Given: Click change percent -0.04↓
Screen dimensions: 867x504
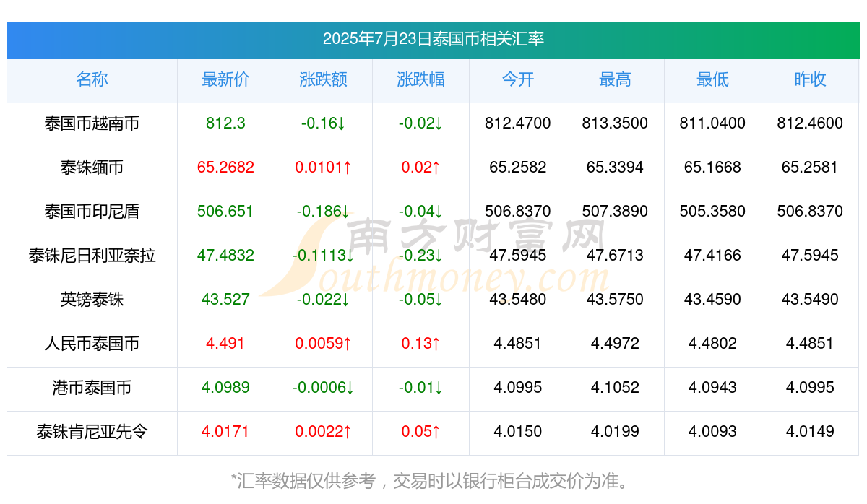Looking at the screenshot, I should pyautogui.click(x=420, y=212).
